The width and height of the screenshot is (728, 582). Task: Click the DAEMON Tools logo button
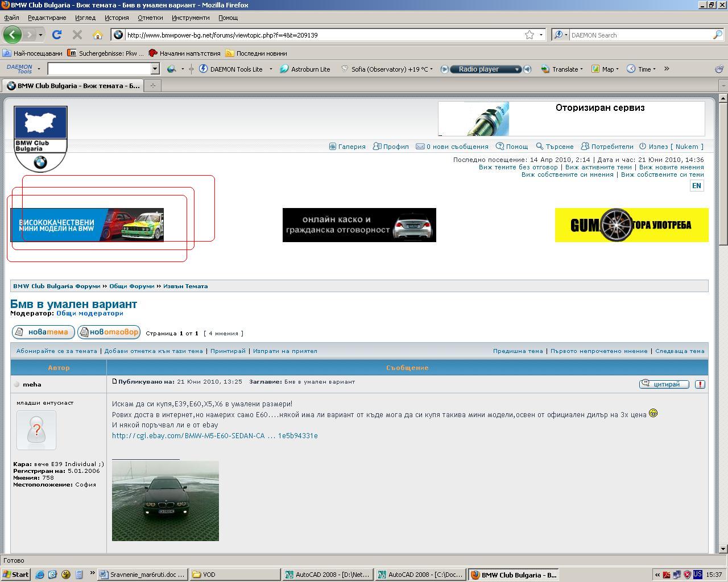(19, 69)
